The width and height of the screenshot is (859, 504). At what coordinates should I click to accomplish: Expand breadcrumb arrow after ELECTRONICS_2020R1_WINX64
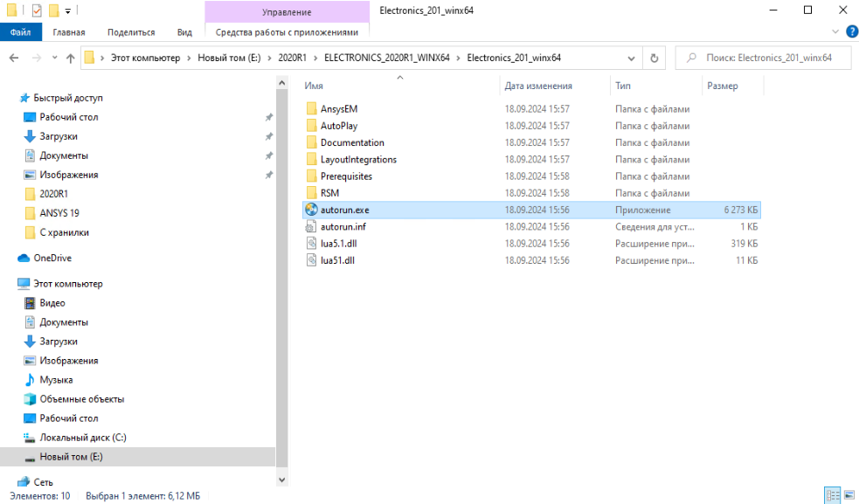(x=459, y=58)
